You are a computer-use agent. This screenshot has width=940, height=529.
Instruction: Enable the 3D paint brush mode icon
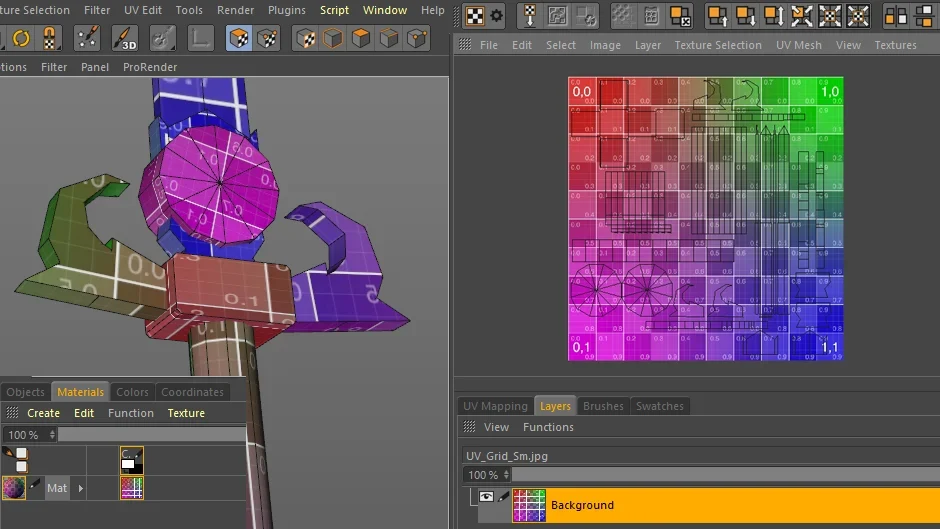tap(125, 38)
